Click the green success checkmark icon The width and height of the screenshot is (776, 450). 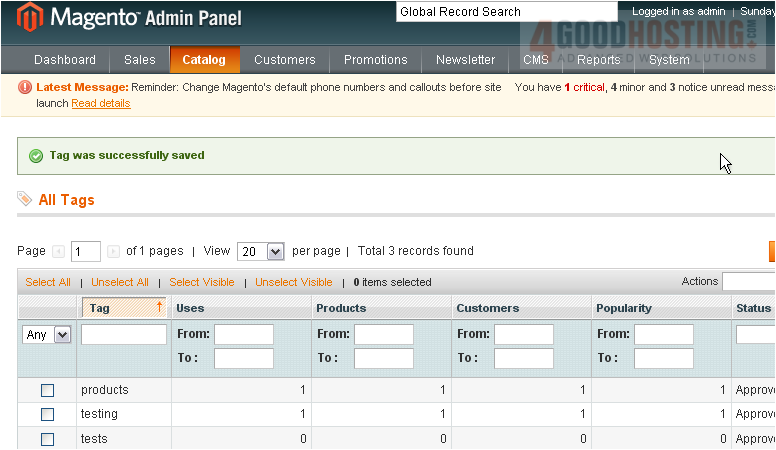(36, 156)
